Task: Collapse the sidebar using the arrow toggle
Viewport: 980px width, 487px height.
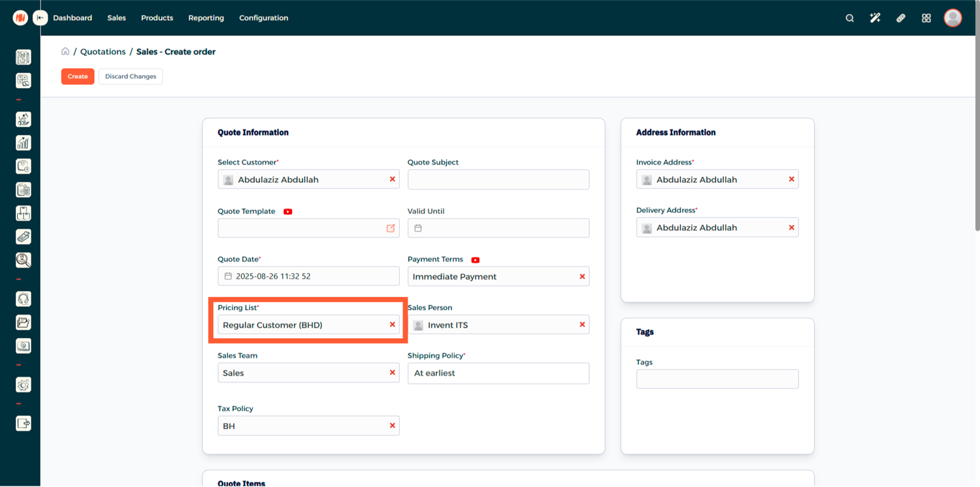Action: [41, 18]
